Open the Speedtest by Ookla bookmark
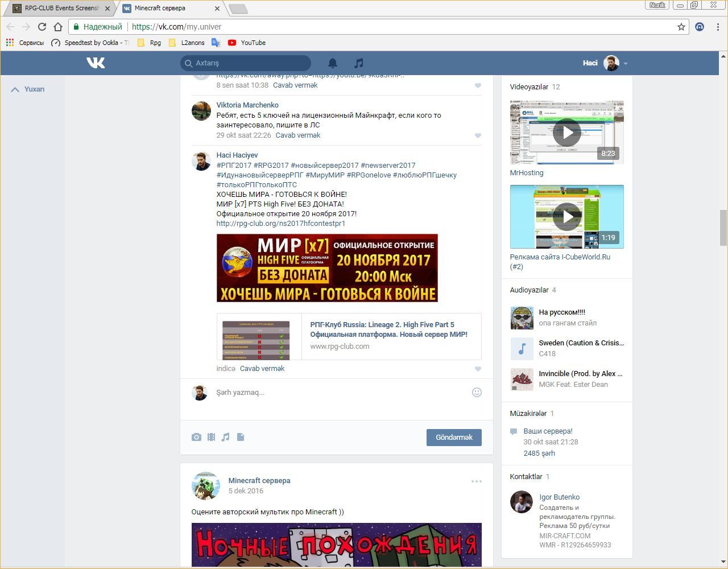 coord(90,43)
